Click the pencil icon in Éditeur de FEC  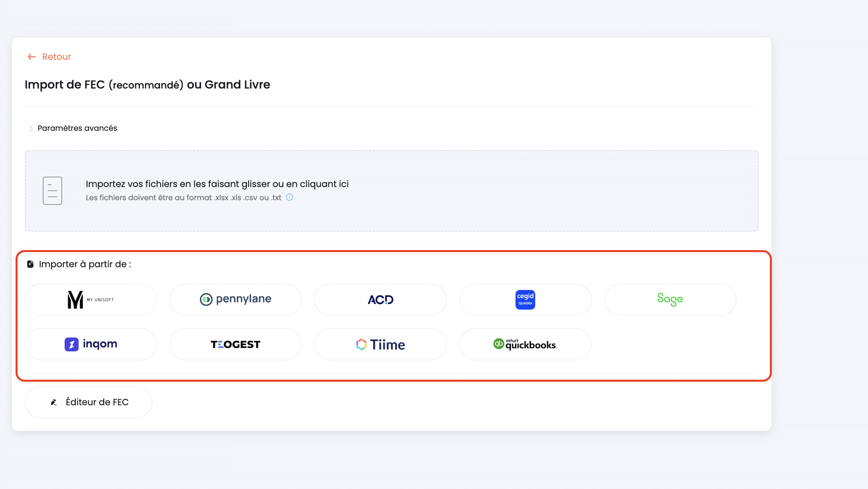[x=53, y=402]
